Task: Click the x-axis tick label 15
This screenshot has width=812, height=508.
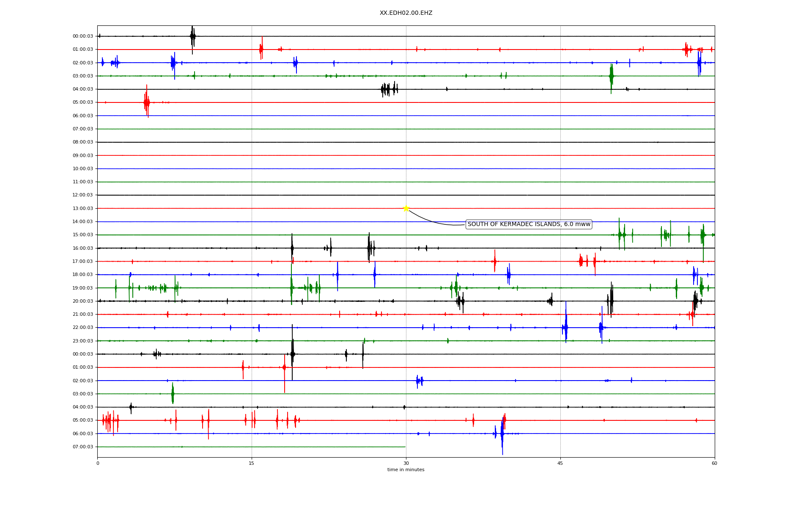Action: coord(252,463)
